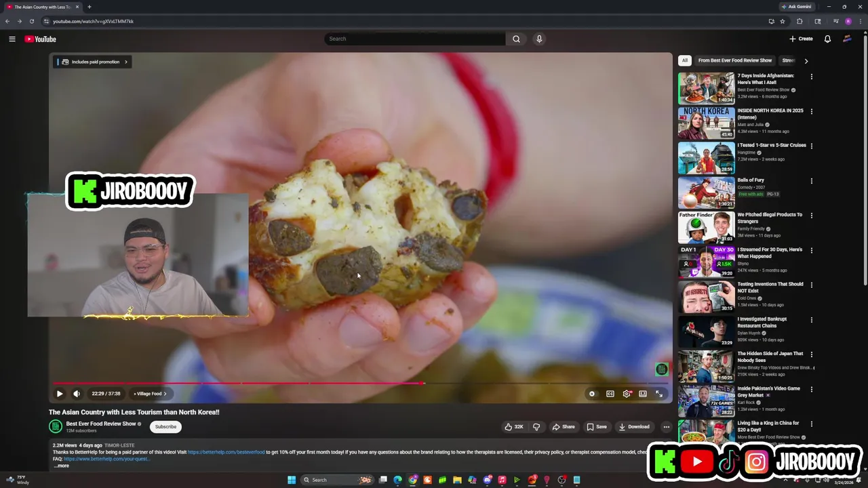
Task: Click the channel watermark in video corner
Action: pos(662,369)
